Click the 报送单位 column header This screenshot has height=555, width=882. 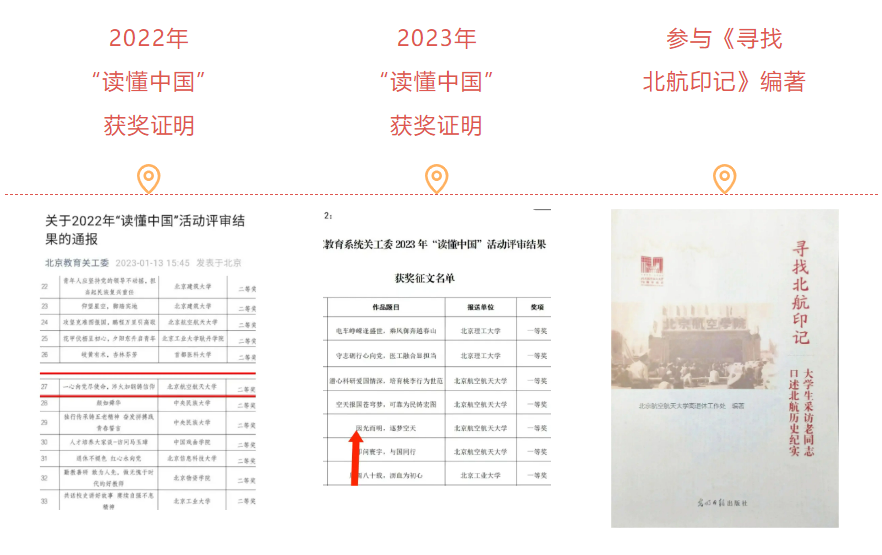484,308
